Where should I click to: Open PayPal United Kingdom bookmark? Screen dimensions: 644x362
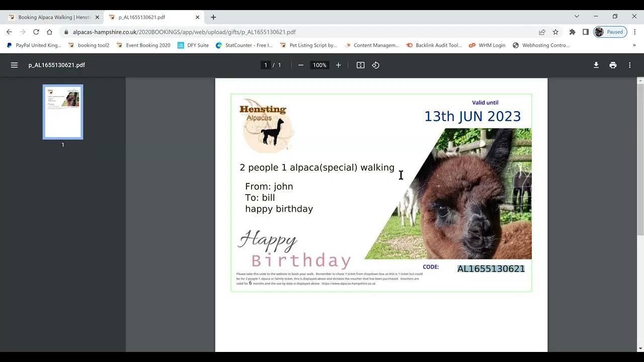tap(34, 45)
